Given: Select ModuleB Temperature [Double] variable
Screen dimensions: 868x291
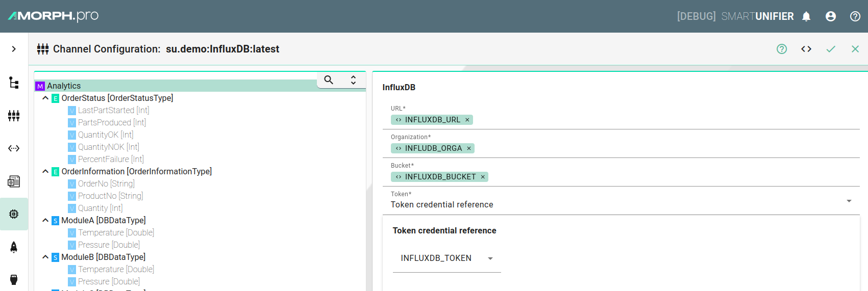Looking at the screenshot, I should 116,269.
